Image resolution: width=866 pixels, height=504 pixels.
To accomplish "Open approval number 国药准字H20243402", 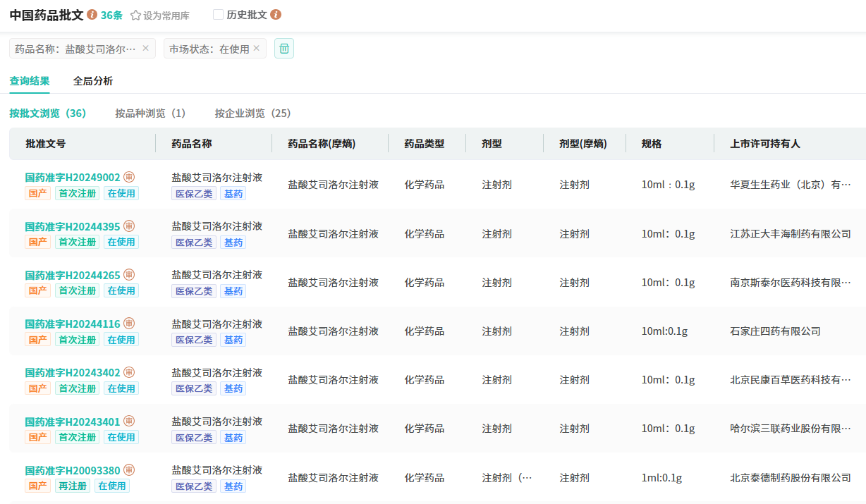I will pyautogui.click(x=73, y=373).
